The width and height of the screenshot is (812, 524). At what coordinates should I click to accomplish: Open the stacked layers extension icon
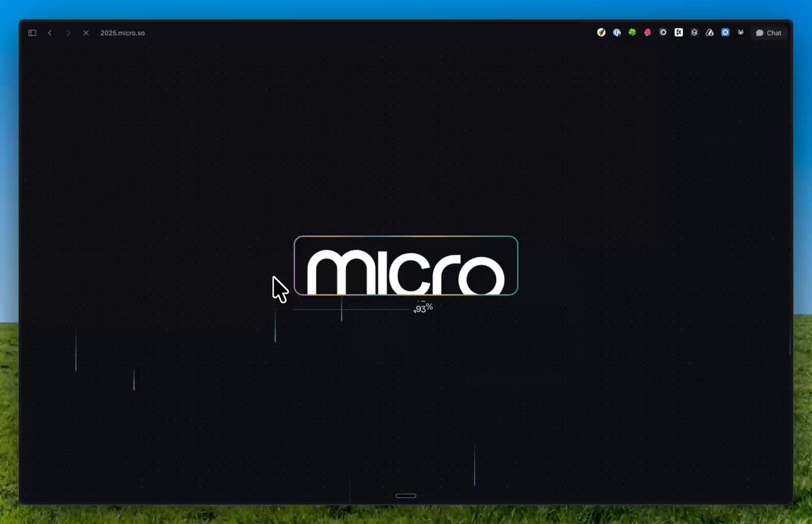coord(694,32)
